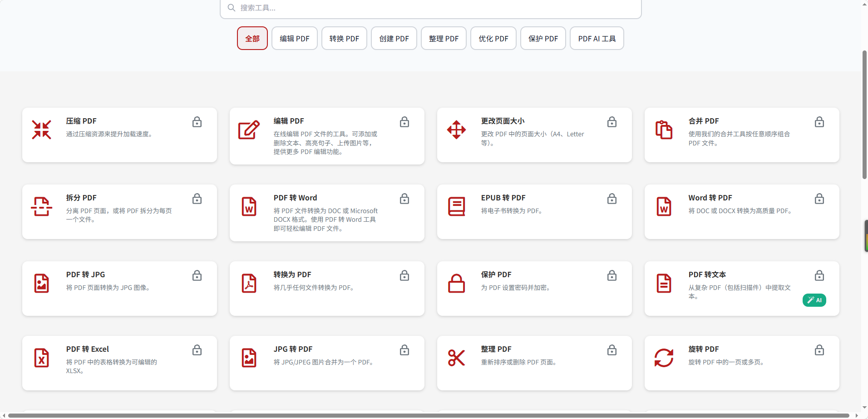Choose the 全部 filter tab
This screenshot has width=868, height=419.
252,39
